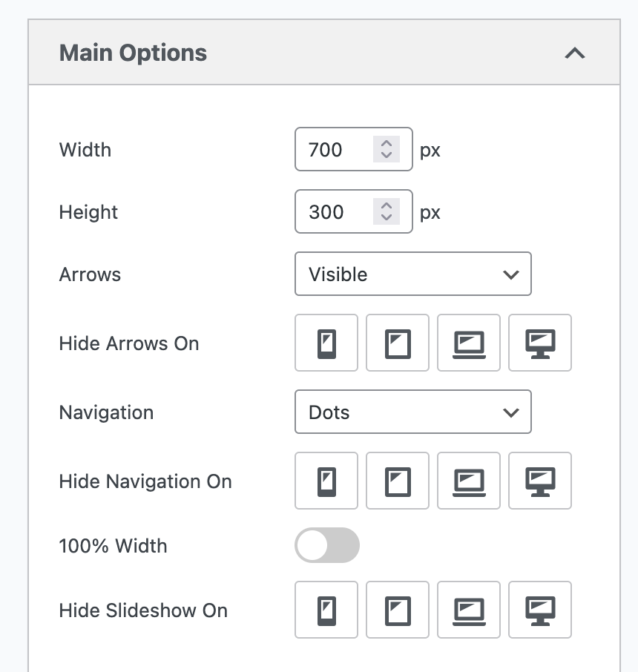Hide arrows on mobile devices

[326, 343]
